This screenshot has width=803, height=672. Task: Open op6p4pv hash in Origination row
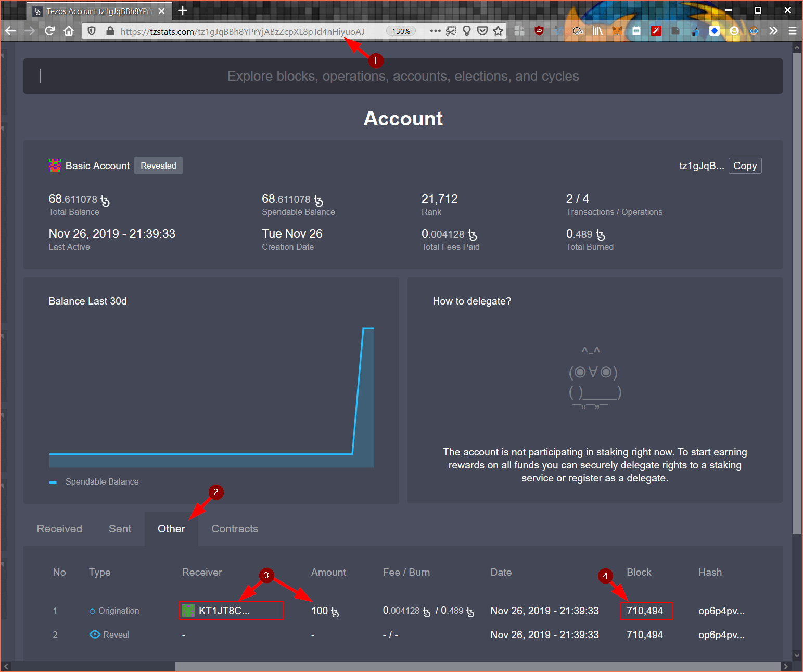721,611
